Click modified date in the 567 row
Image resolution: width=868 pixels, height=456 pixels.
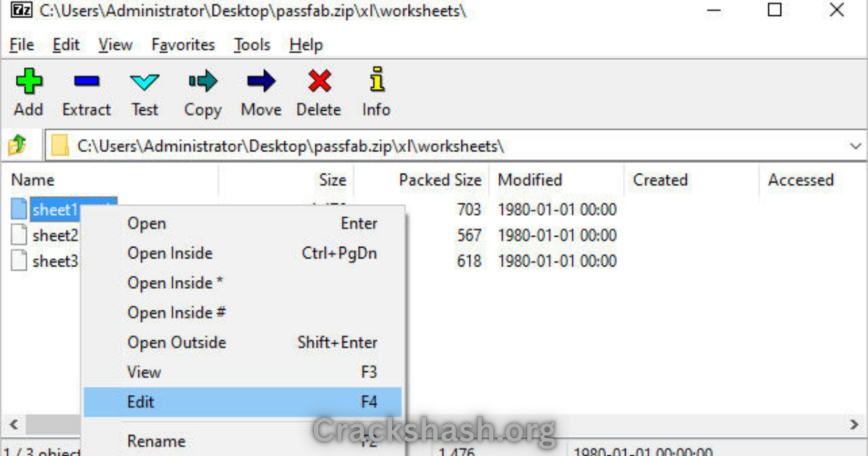[x=557, y=235]
